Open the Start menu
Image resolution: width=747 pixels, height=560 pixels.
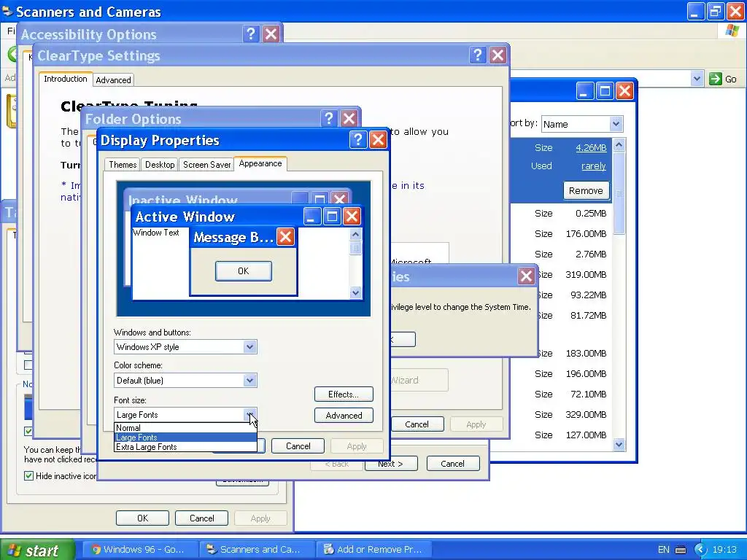(x=37, y=550)
